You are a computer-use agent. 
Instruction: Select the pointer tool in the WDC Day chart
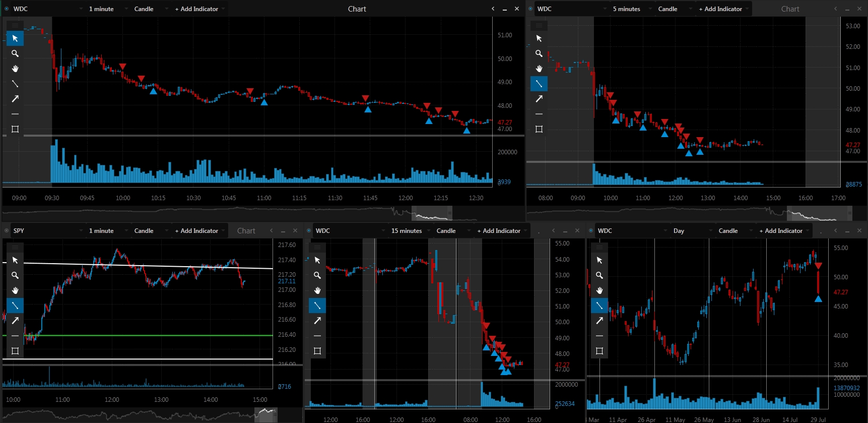click(599, 260)
